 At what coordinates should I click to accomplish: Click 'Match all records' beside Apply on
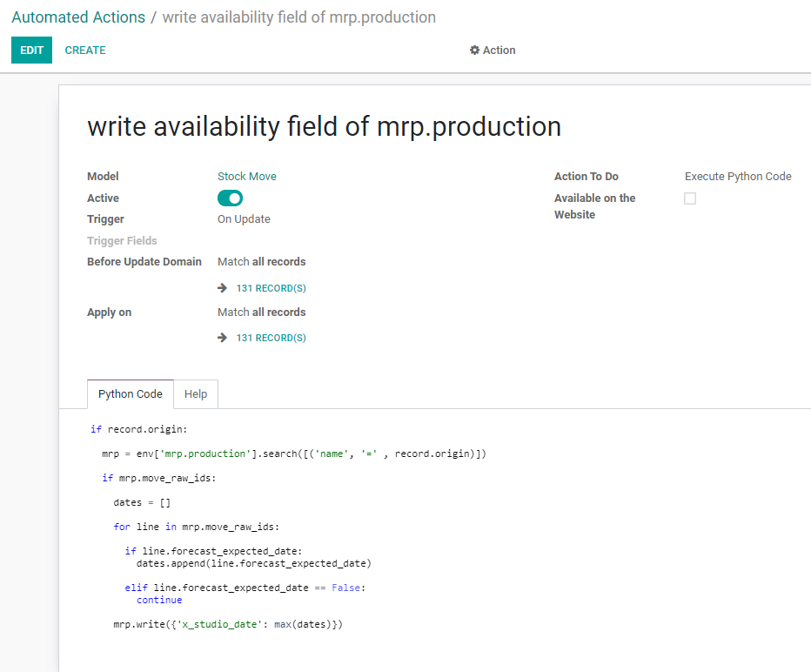[x=262, y=312]
